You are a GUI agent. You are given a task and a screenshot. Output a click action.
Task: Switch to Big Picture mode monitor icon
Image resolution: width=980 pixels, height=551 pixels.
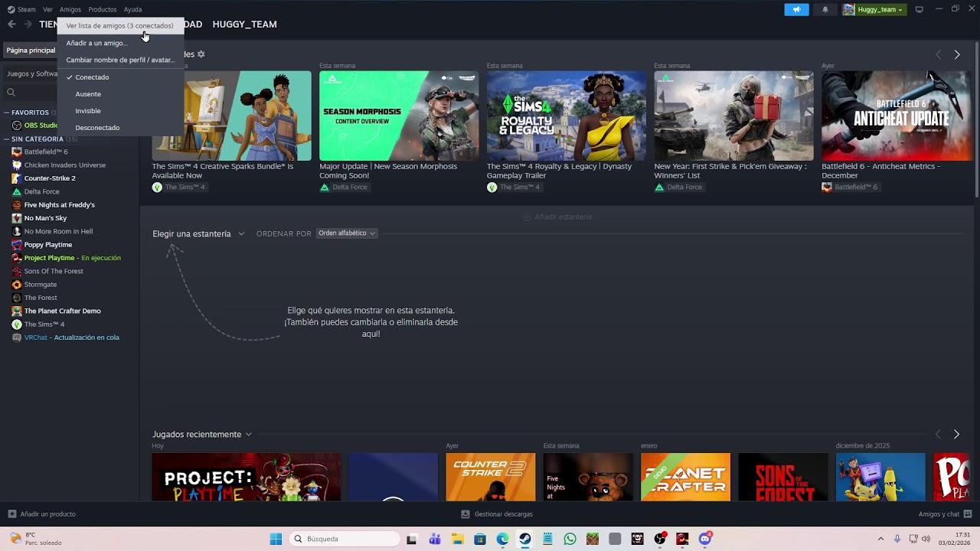(919, 9)
